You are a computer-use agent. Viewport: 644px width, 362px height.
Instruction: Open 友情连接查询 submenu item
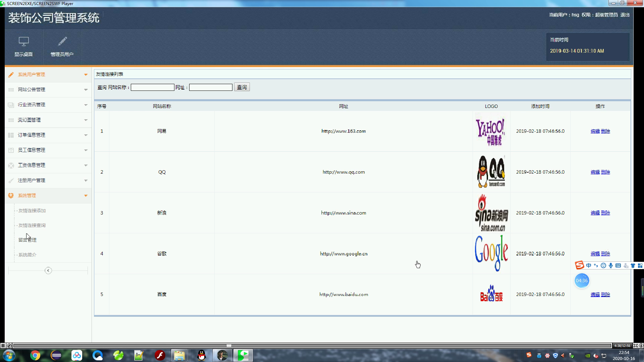point(32,225)
